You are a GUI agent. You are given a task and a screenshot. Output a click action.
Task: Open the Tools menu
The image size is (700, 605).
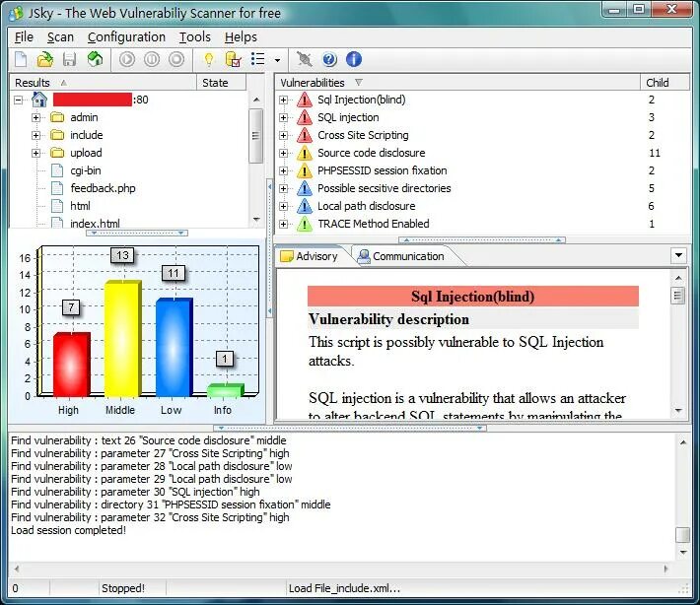(194, 37)
